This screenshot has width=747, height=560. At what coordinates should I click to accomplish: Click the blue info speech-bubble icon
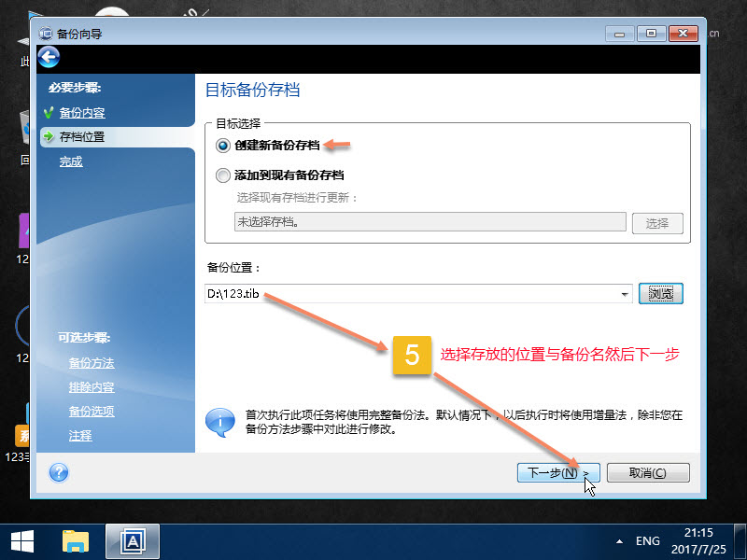coord(220,423)
